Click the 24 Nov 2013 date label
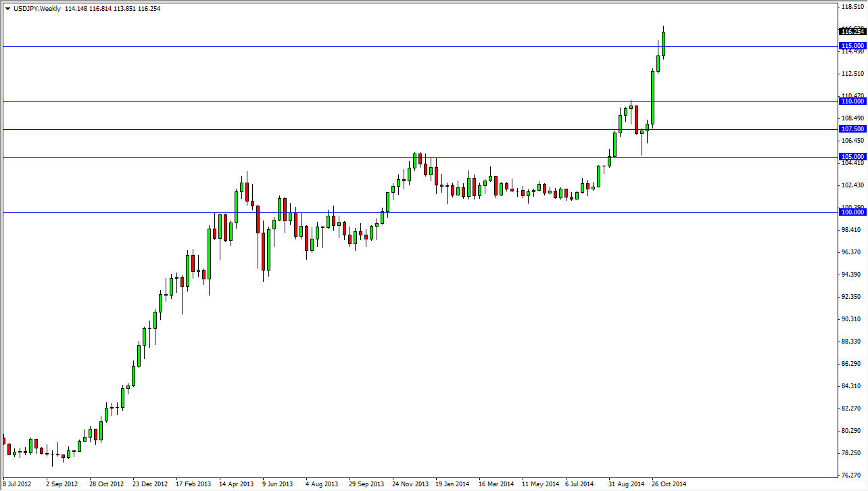 pyautogui.click(x=410, y=484)
